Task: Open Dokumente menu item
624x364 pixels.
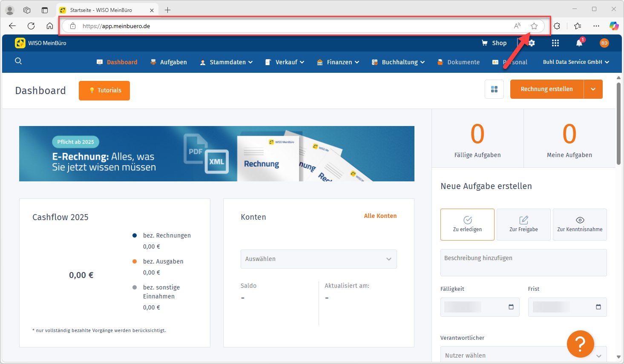Action: [x=459, y=62]
